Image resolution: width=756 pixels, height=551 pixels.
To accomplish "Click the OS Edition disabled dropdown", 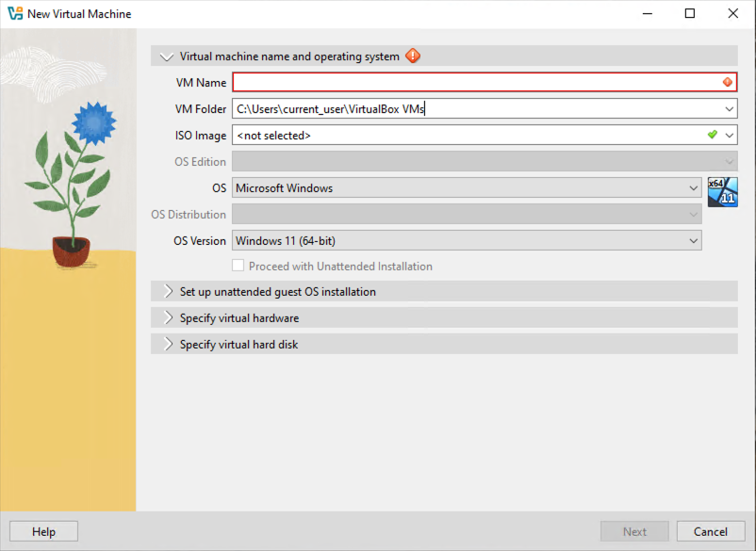I will [x=485, y=161].
